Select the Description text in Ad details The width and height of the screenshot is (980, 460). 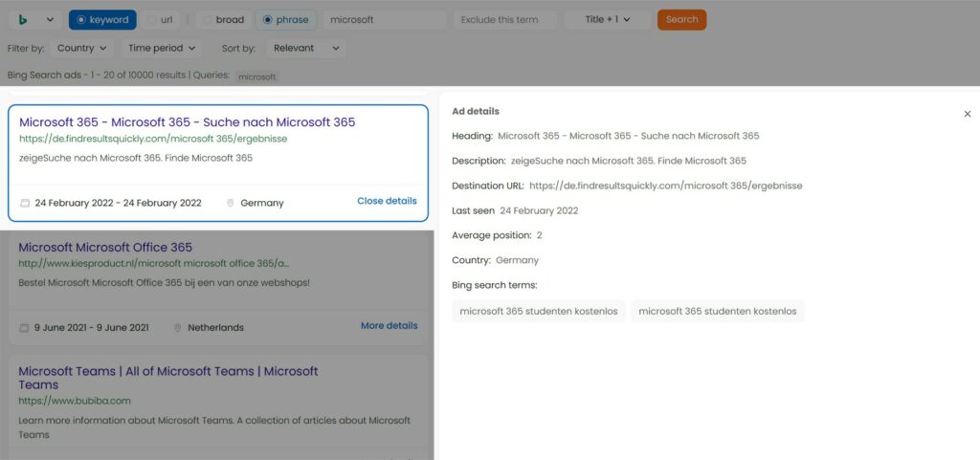tap(628, 161)
